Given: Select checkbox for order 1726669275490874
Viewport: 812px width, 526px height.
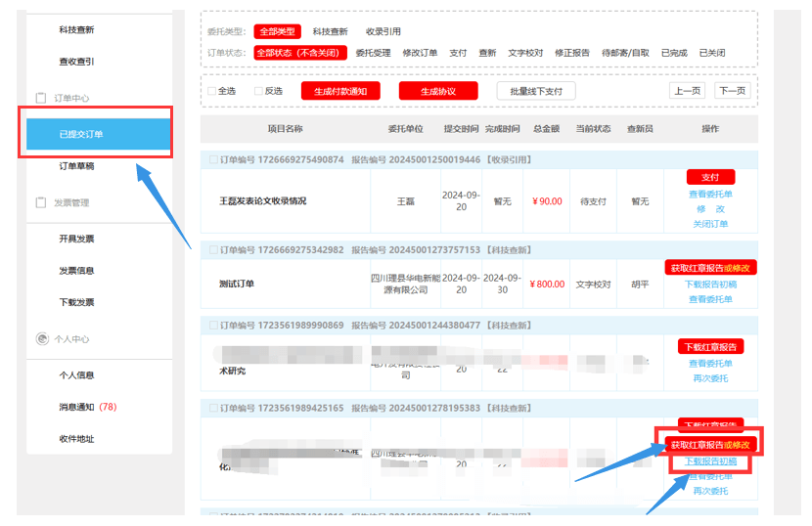Looking at the screenshot, I should 211,160.
